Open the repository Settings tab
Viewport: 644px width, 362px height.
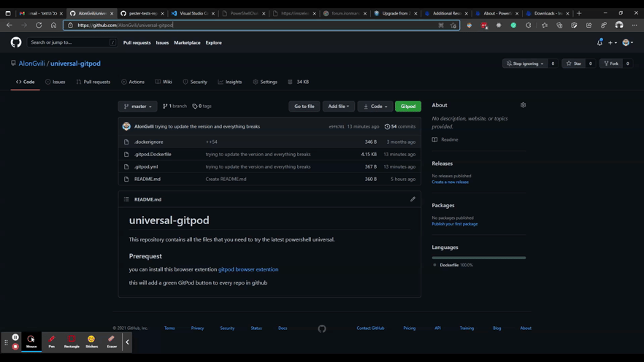[265, 82]
